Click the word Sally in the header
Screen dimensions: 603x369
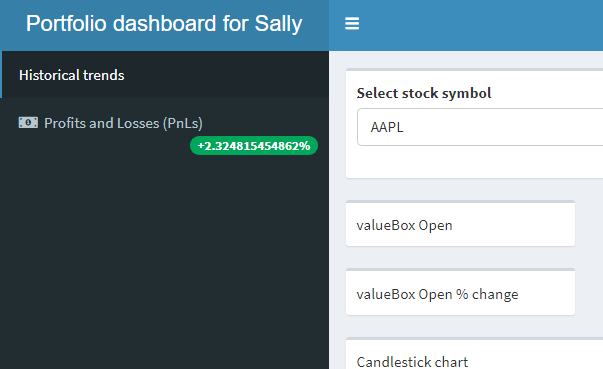278,24
